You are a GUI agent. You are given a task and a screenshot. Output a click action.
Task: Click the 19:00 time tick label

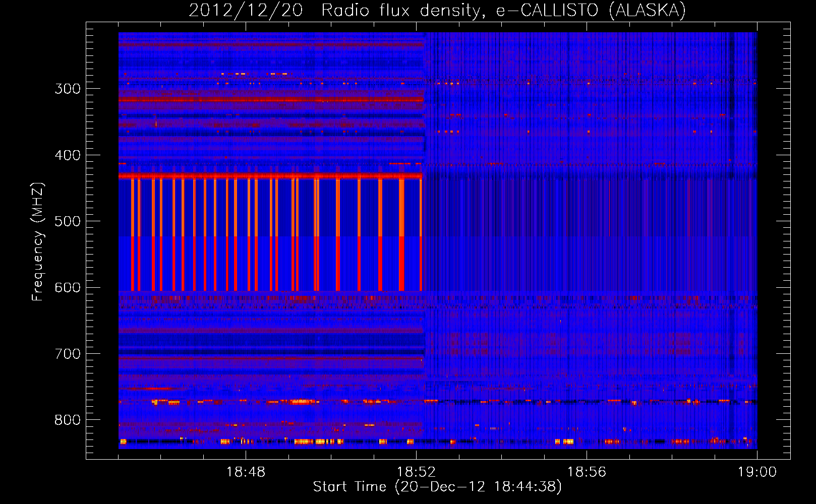[757, 472]
